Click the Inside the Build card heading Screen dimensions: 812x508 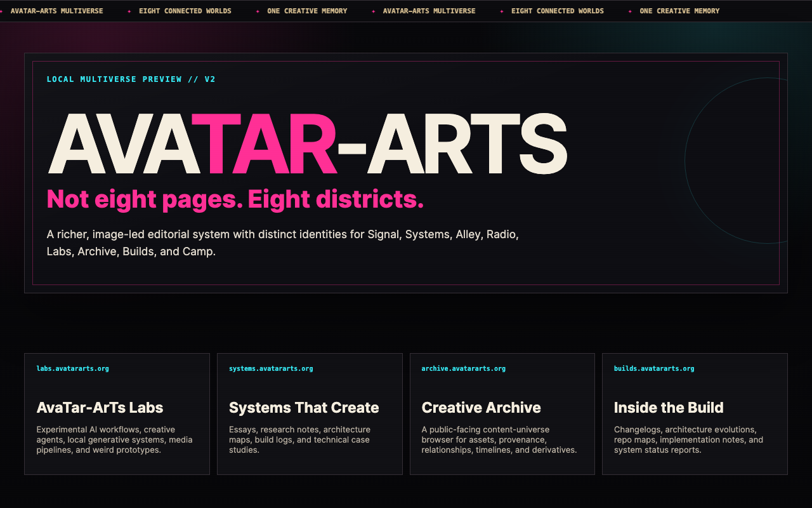pos(669,408)
